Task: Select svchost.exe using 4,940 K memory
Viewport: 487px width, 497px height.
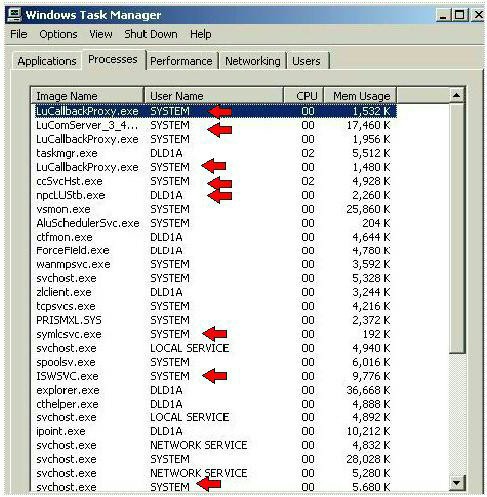Action: pyautogui.click(x=213, y=348)
